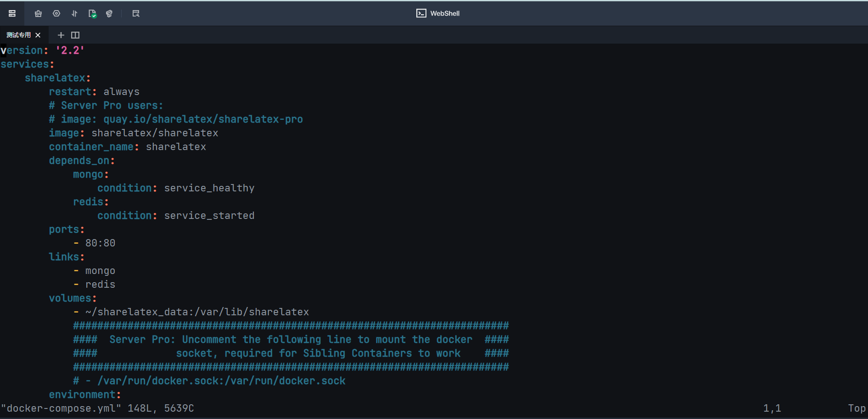Click the word "version" on the first line
The height and width of the screenshot is (419, 868).
(22, 50)
